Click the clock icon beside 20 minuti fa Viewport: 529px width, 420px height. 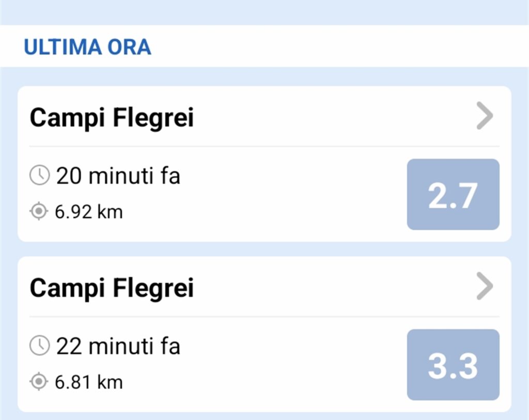(x=39, y=176)
